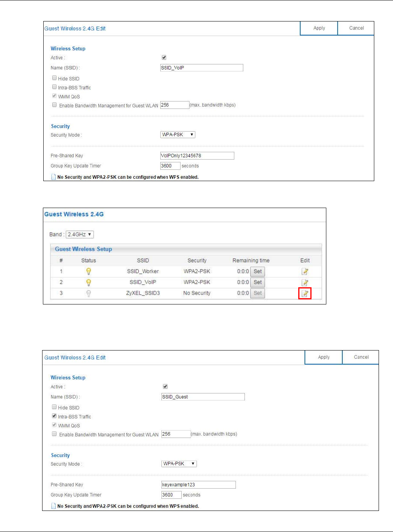Toggle Active checkbox in SSID_Guest panel
Screen dimensions: 393x532
pyautogui.click(x=165, y=386)
